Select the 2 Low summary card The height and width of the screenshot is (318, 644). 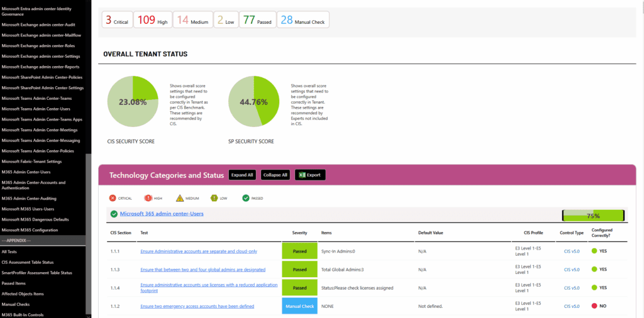(x=226, y=20)
